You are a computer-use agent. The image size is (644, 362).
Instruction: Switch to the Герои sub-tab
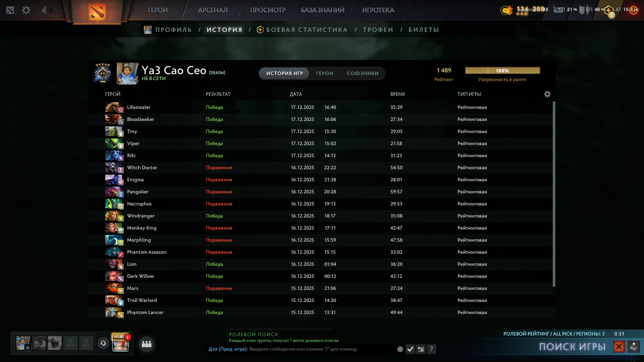pyautogui.click(x=324, y=73)
